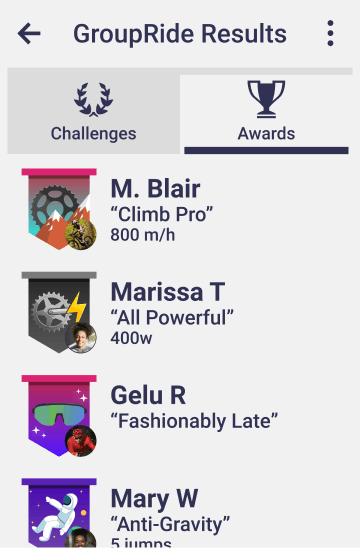
Task: View M. Blair's cyclist profile photo
Action: coord(81,234)
